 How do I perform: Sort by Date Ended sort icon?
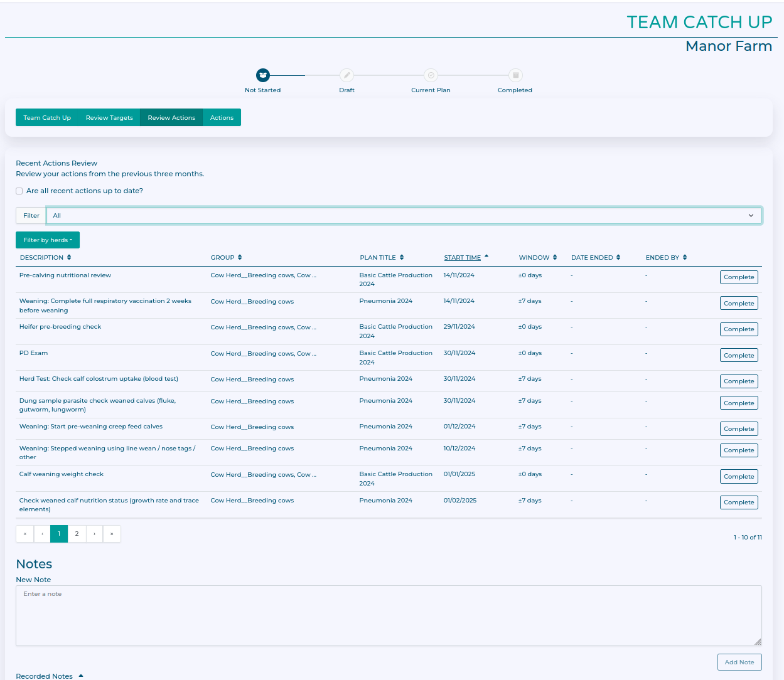[618, 257]
